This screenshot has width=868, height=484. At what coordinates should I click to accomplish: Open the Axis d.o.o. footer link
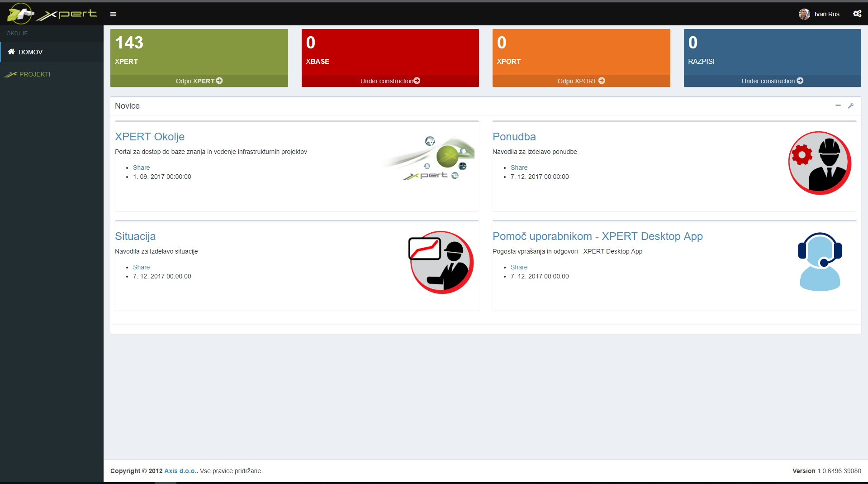180,471
